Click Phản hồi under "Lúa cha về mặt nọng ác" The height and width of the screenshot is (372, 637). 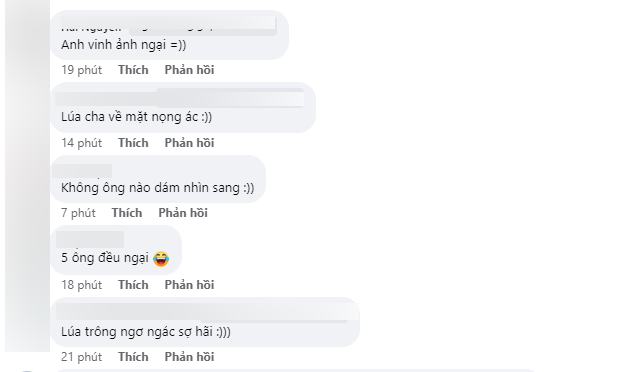(x=189, y=143)
